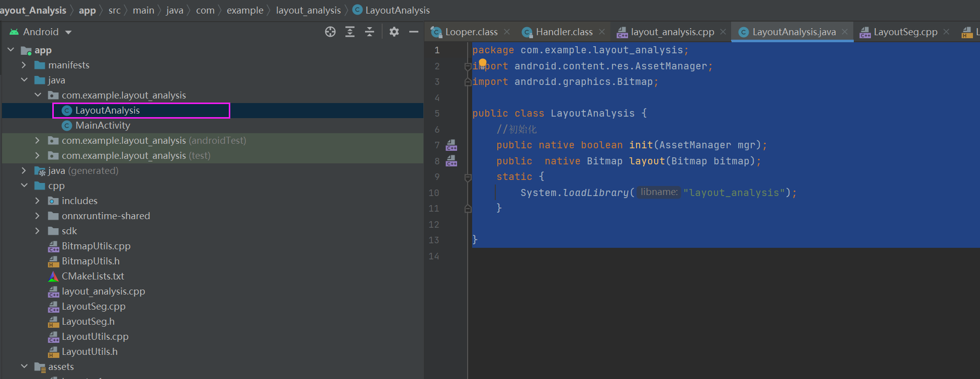This screenshot has width=980, height=379.
Task: Click the fold marker at import line 2
Action: [468, 66]
